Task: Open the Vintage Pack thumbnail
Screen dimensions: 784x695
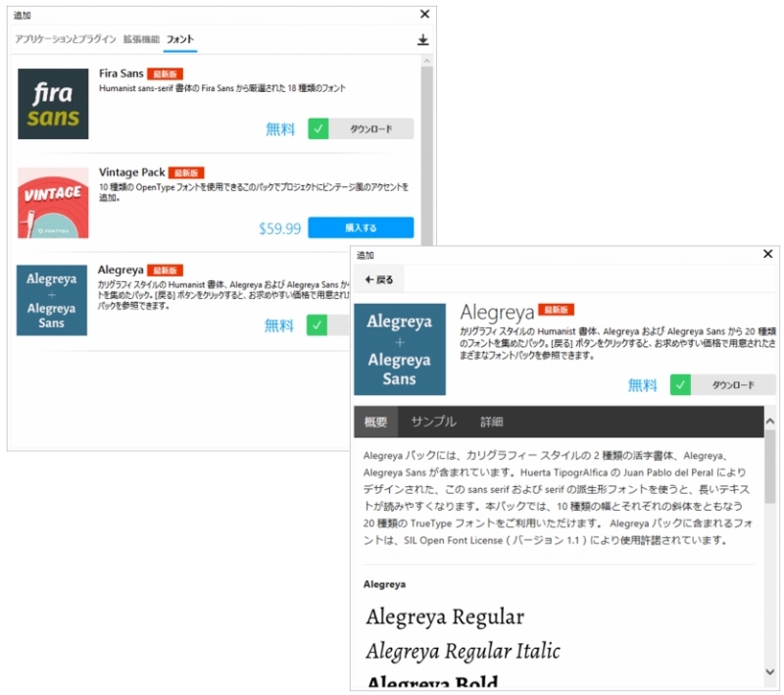Action: (x=53, y=203)
